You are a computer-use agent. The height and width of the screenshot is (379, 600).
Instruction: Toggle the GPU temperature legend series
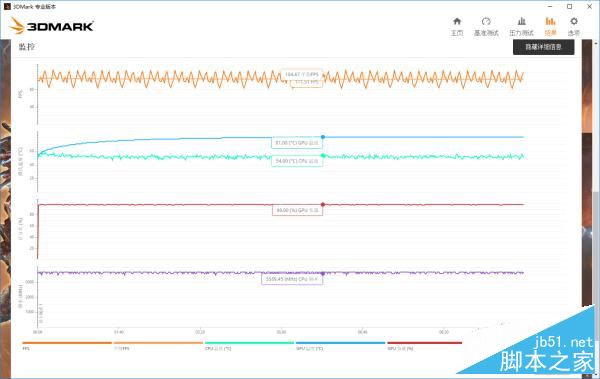click(340, 345)
